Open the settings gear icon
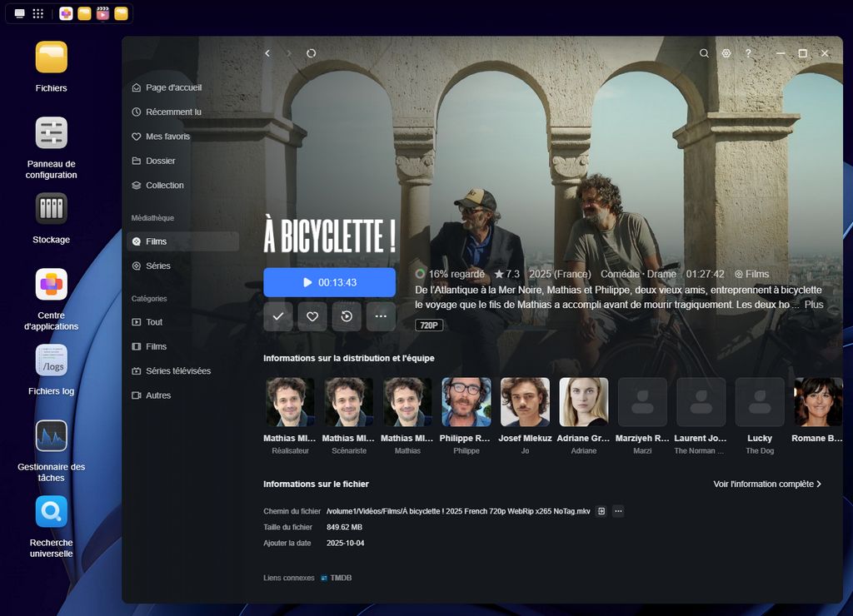 point(726,53)
